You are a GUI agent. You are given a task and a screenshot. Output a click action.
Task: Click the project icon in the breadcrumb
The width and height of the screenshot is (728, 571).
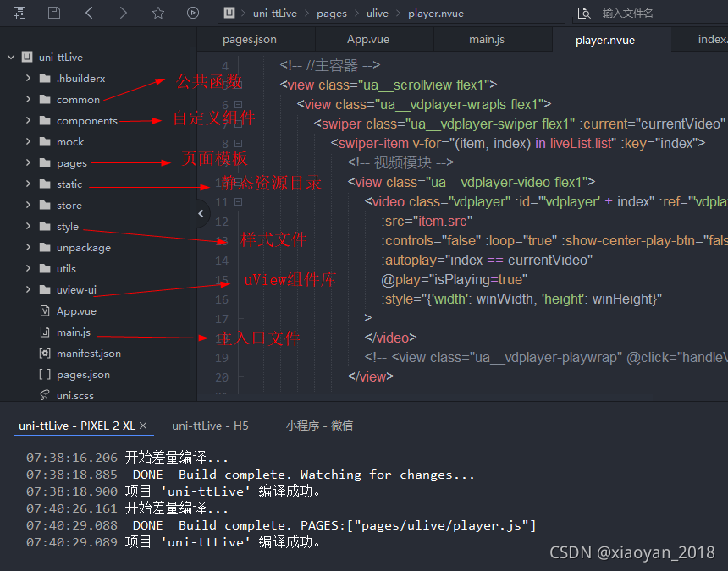pyautogui.click(x=229, y=13)
